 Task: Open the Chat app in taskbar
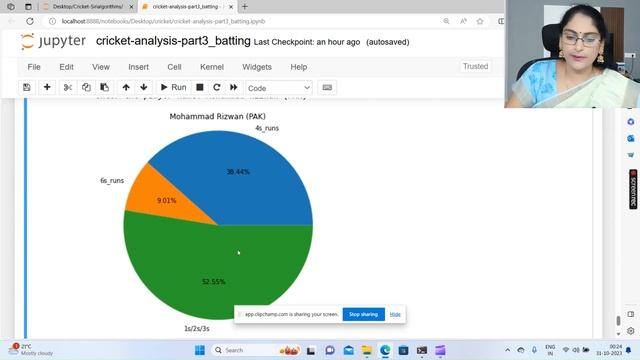point(330,350)
